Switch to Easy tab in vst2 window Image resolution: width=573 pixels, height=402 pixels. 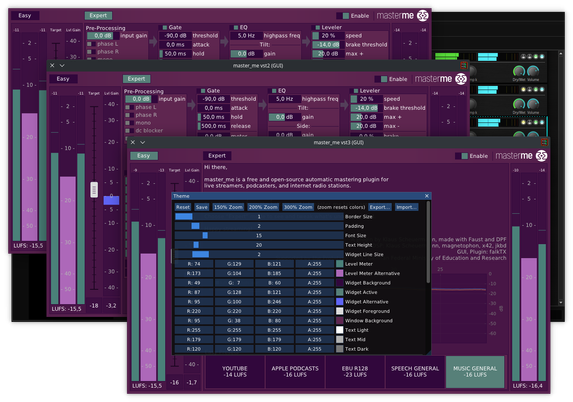coord(63,79)
